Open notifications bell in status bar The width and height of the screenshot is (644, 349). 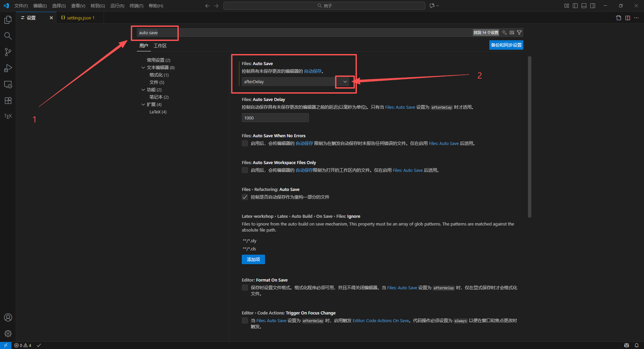pos(636,345)
